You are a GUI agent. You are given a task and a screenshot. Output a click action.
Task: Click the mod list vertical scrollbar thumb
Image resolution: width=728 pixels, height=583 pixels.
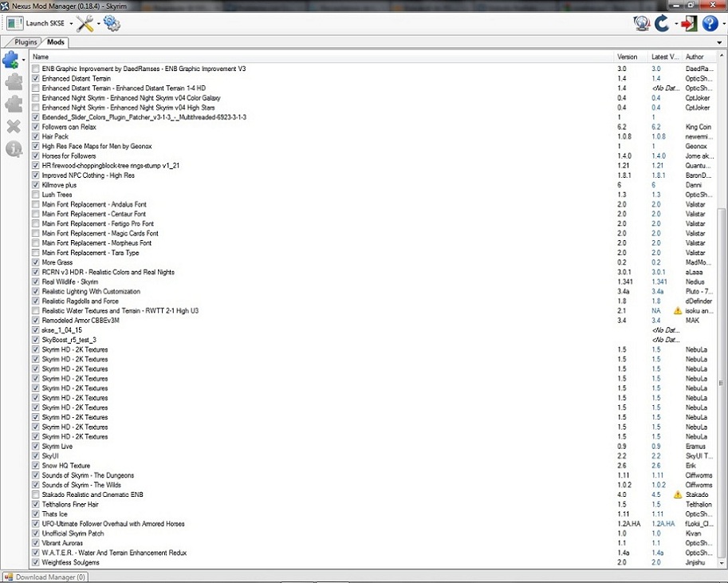[721, 384]
